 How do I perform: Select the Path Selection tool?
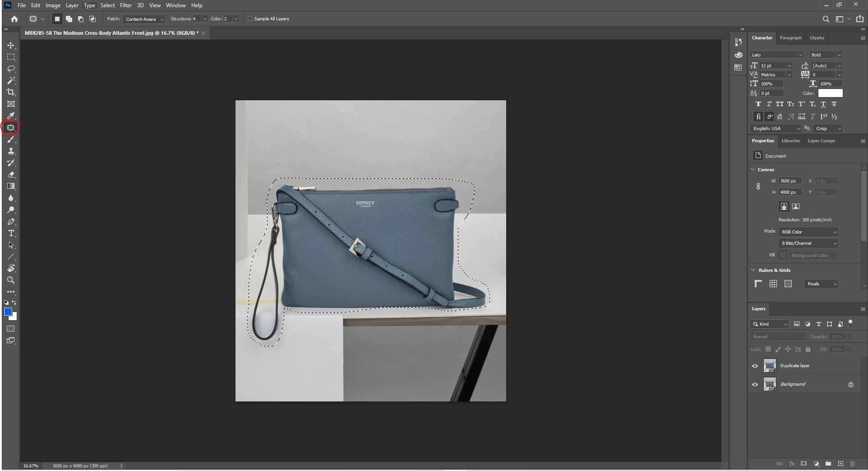[11, 245]
